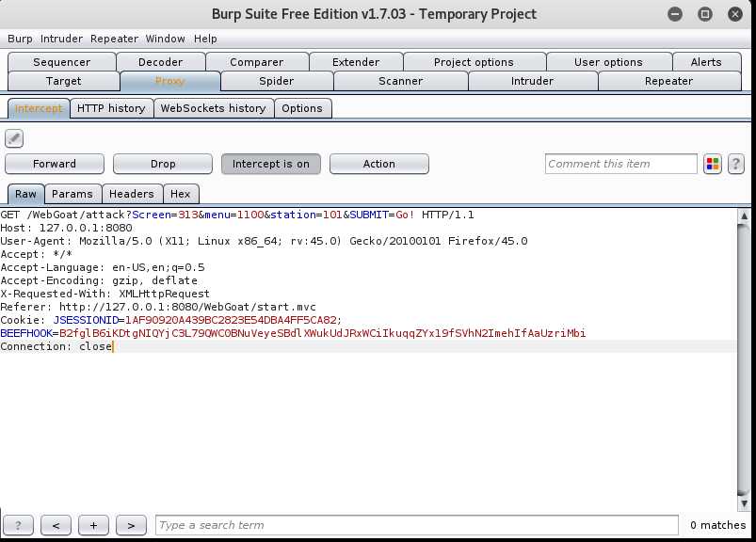
Task: Open the Window menu
Action: (x=166, y=39)
